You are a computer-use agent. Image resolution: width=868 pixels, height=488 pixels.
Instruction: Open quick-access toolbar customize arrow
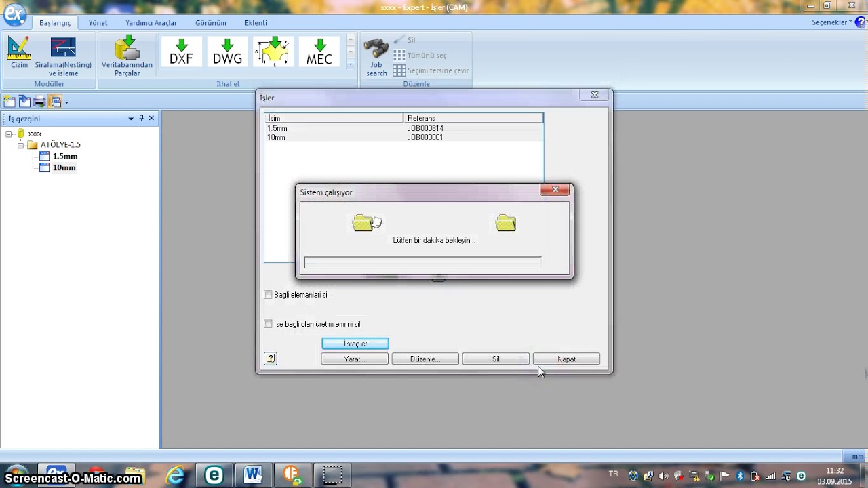pyautogui.click(x=66, y=102)
